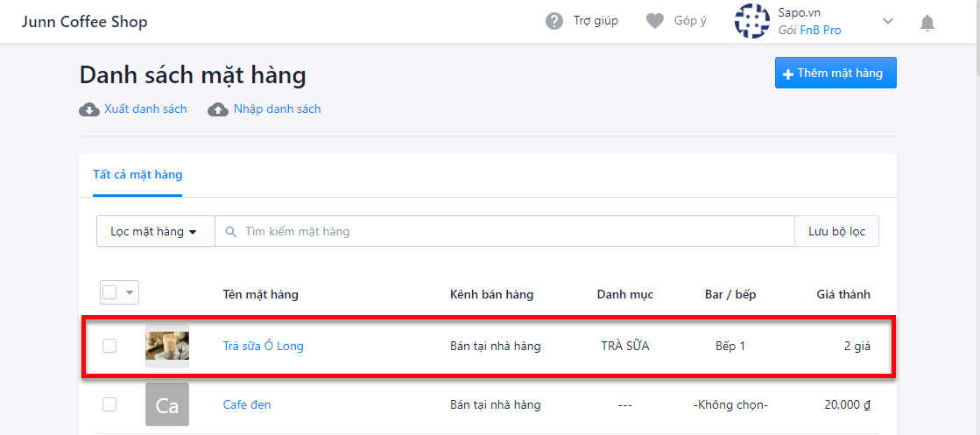980x435 pixels.
Task: Click the Giá thành column header
Action: tap(843, 294)
